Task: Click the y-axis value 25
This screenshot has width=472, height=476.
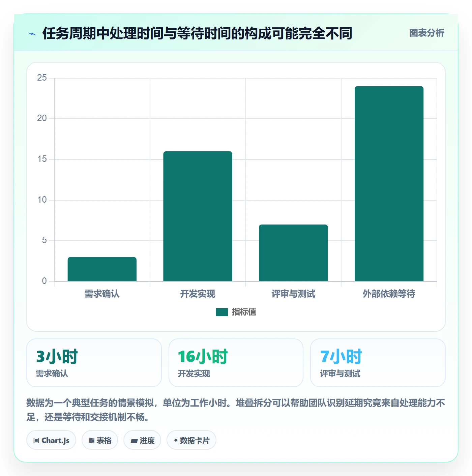Action: pyautogui.click(x=42, y=78)
